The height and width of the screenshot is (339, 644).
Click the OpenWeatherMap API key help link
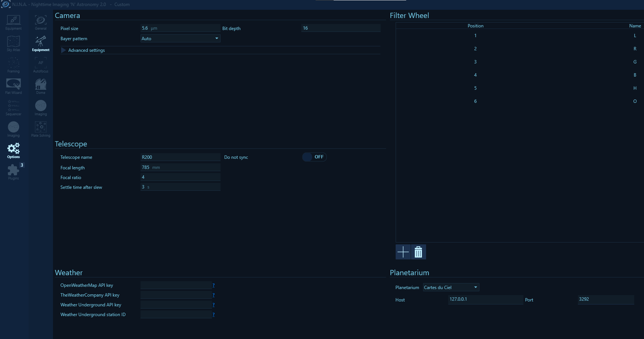click(x=213, y=285)
